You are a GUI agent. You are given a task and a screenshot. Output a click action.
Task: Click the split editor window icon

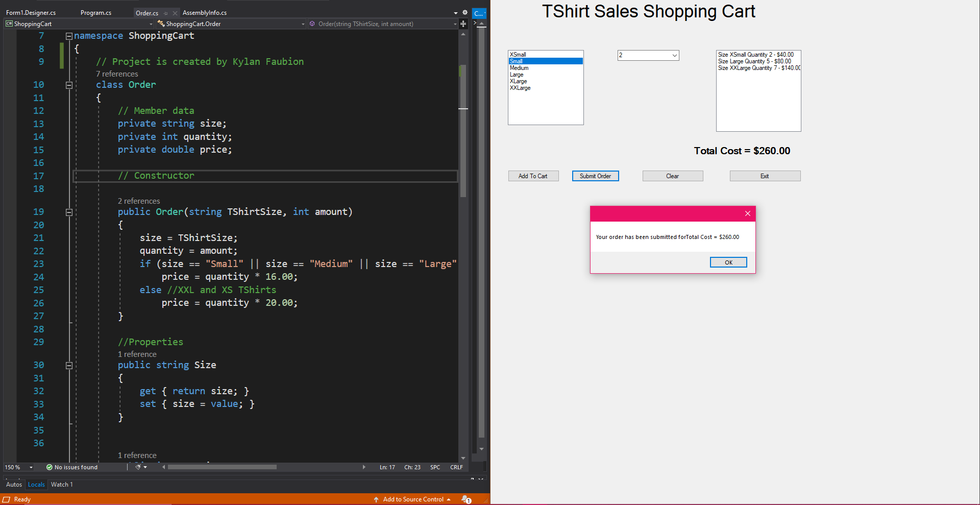point(463,24)
